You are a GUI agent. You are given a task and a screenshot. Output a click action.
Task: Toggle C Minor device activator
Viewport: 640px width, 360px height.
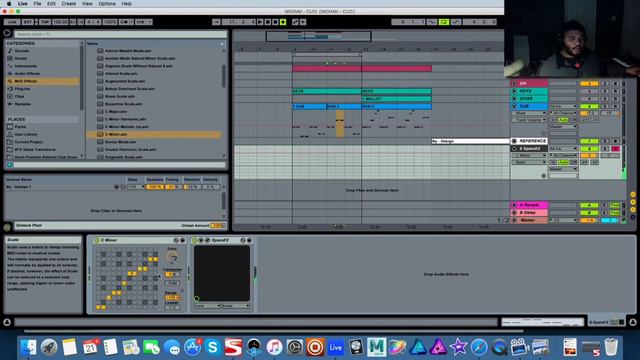[97, 240]
